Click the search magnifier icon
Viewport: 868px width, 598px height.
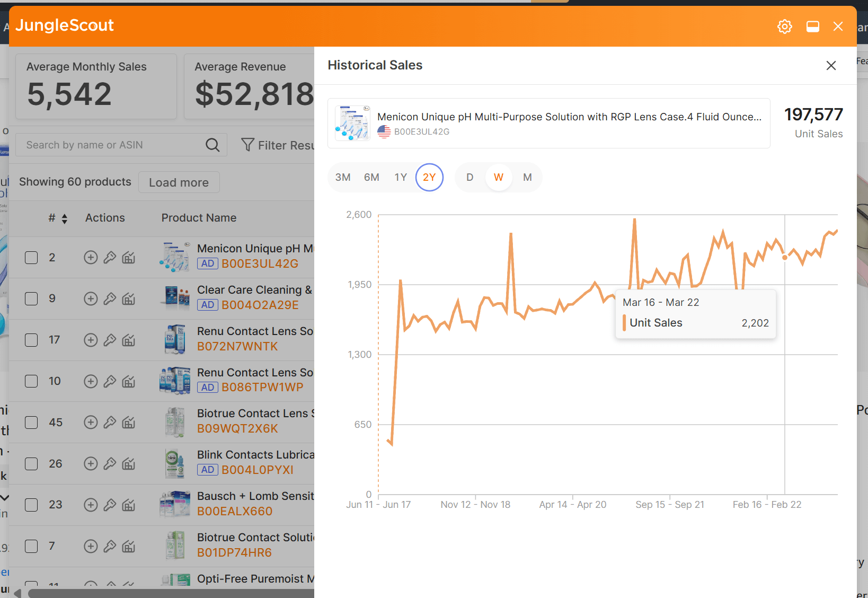pos(212,145)
